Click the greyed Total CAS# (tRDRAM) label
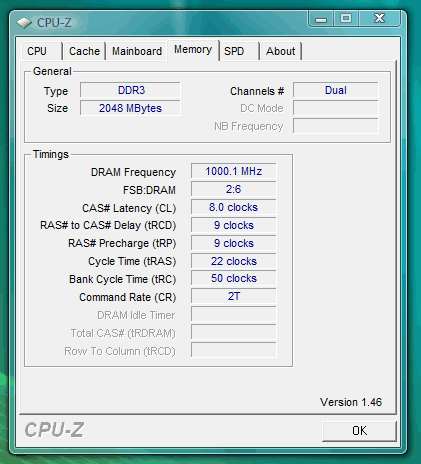The image size is (421, 464). [123, 333]
